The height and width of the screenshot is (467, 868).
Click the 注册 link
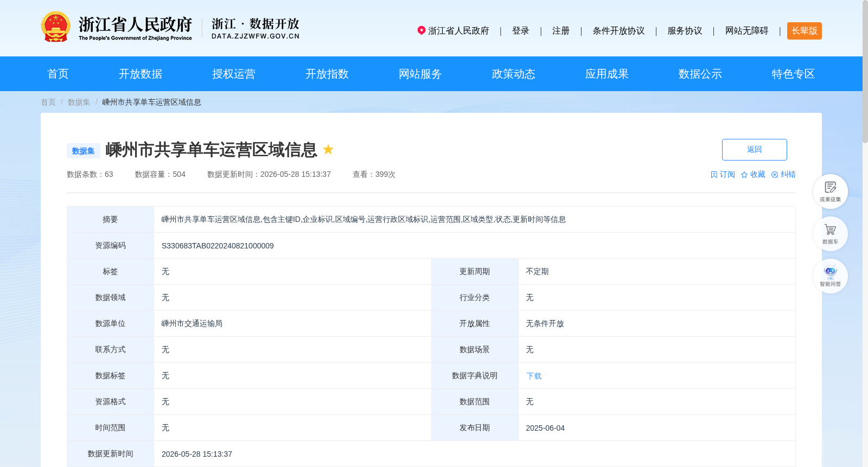pyautogui.click(x=561, y=31)
